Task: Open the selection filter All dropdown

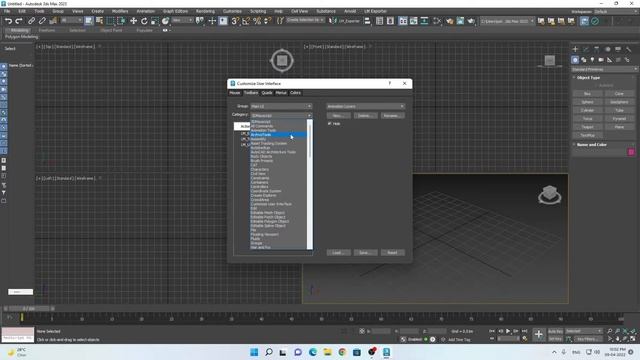Action: tap(71, 20)
